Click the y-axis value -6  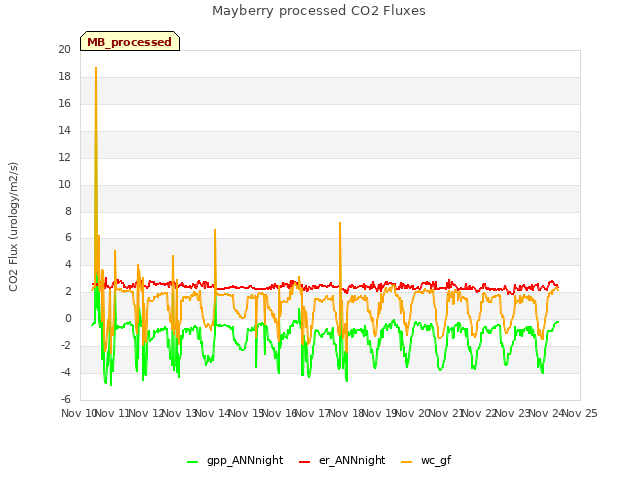pyautogui.click(x=66, y=399)
